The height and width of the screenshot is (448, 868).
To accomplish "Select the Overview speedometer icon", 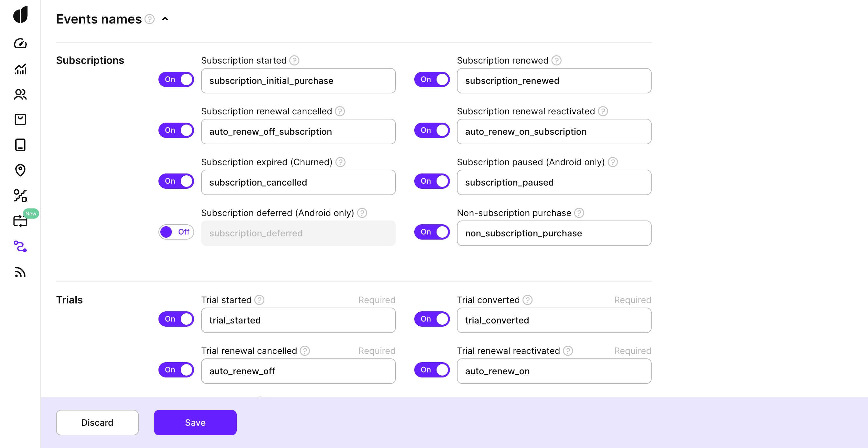I will click(x=20, y=43).
